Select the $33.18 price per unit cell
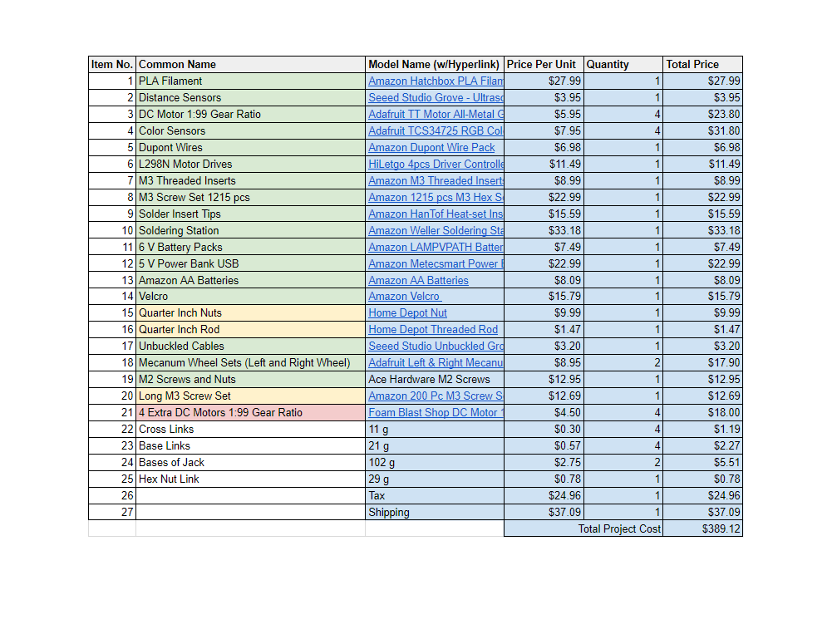Image resolution: width=832 pixels, height=644 pixels. 544,230
